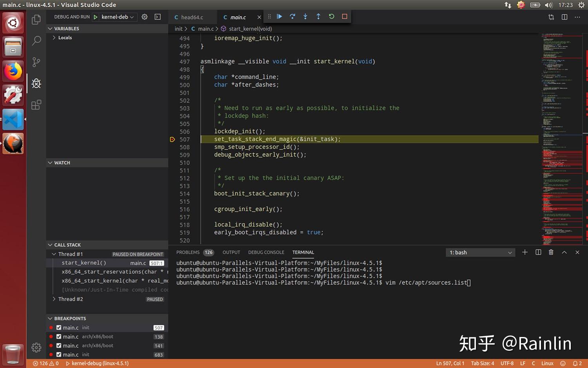
Task: Delete the bash terminal with trash icon
Action: coord(551,252)
